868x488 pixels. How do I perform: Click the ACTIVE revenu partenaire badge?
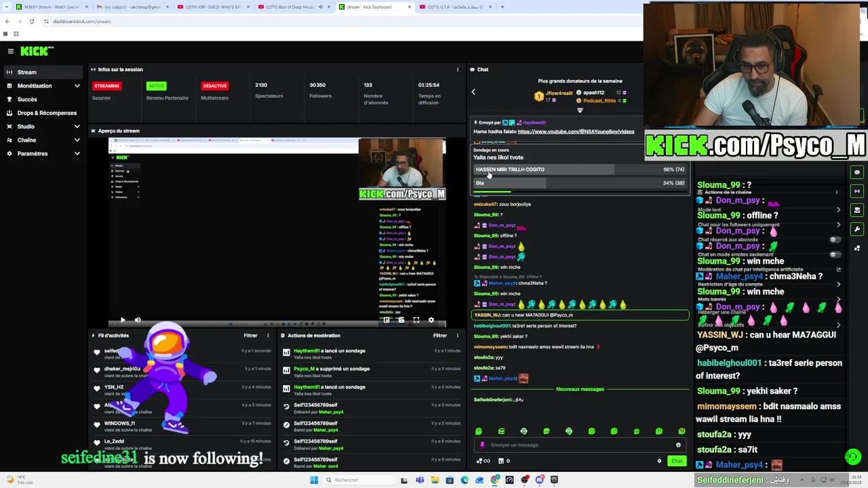(157, 85)
